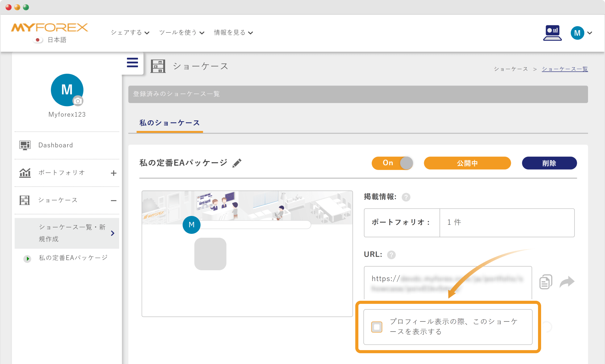Screen dimensions: 605x364
Task: Click the screen-sharing laptop icon in header
Action: pyautogui.click(x=552, y=33)
